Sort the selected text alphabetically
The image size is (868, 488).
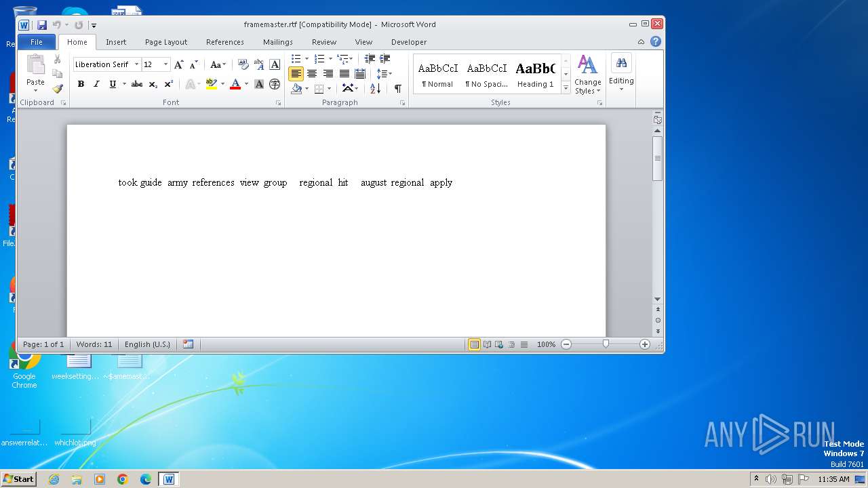coord(375,88)
